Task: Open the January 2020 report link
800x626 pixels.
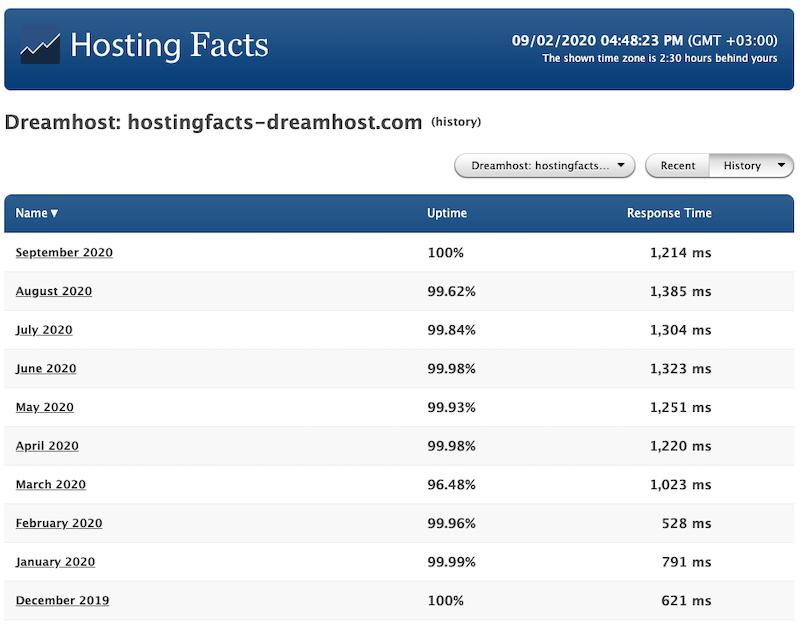Action: (x=55, y=562)
